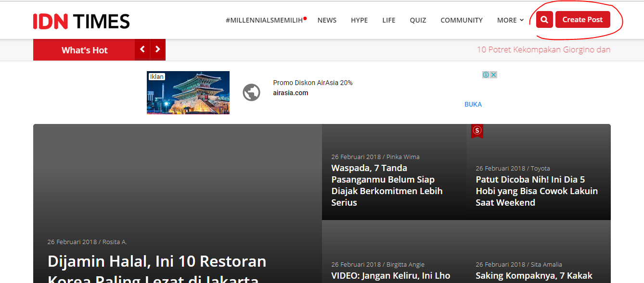This screenshot has height=283, width=644.
Task: Click author name Pinka Wima
Action: click(403, 157)
